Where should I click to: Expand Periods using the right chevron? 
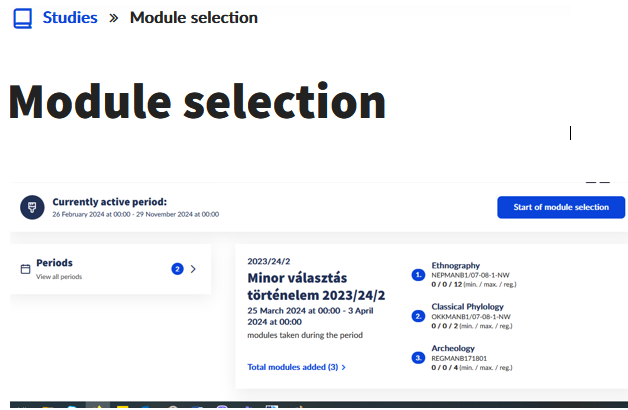[193, 269]
